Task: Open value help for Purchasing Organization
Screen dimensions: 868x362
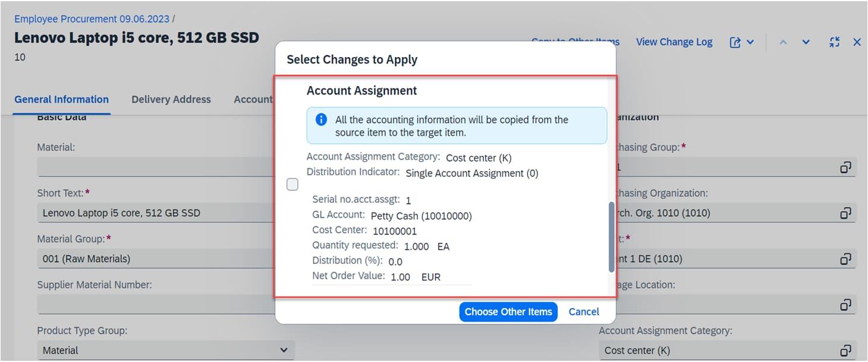Action: click(x=845, y=213)
